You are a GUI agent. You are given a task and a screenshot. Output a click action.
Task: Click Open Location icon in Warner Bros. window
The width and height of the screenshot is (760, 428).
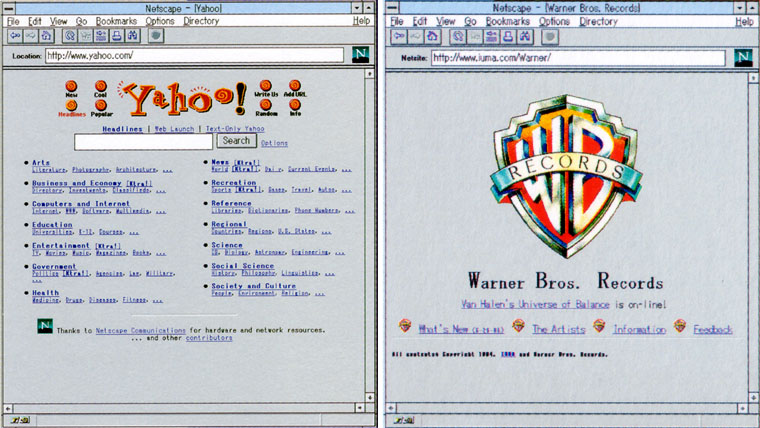(x=491, y=37)
